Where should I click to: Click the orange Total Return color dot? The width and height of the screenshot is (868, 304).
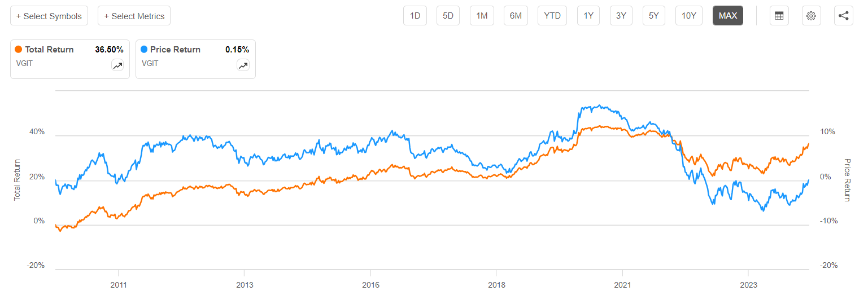coord(19,50)
